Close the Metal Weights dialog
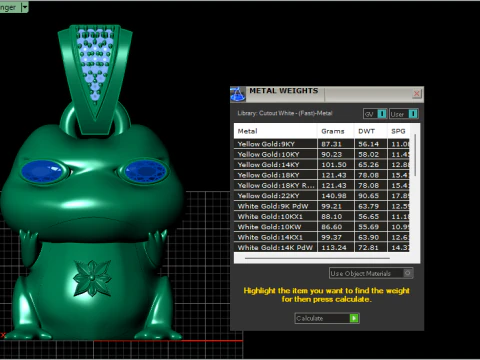 point(416,94)
